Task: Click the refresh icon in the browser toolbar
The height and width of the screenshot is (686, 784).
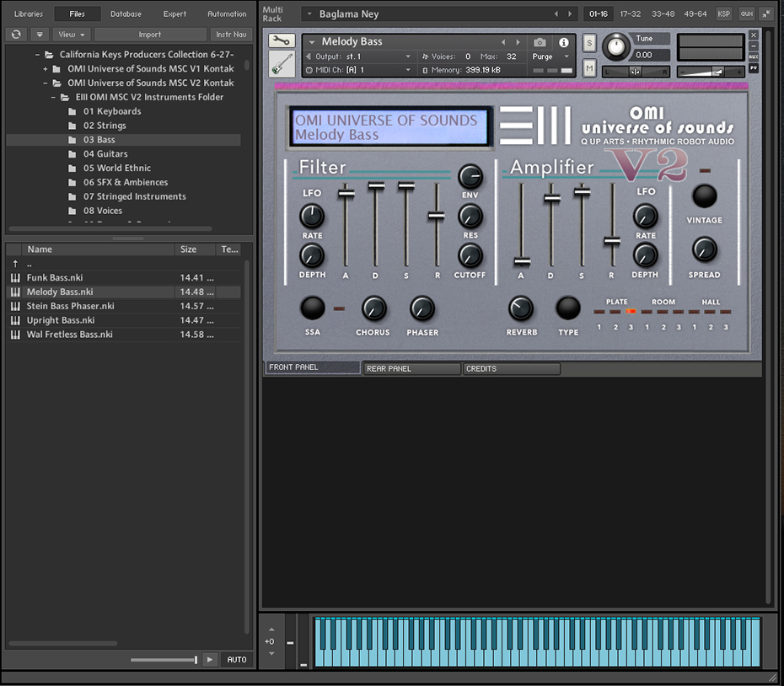Action: (16, 34)
